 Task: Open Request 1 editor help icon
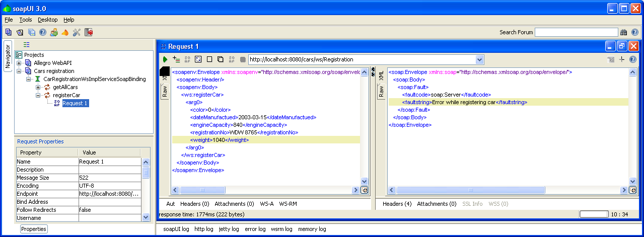click(633, 59)
